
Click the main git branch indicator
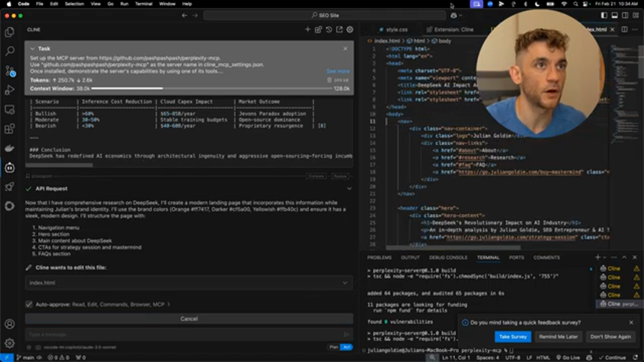point(25,357)
